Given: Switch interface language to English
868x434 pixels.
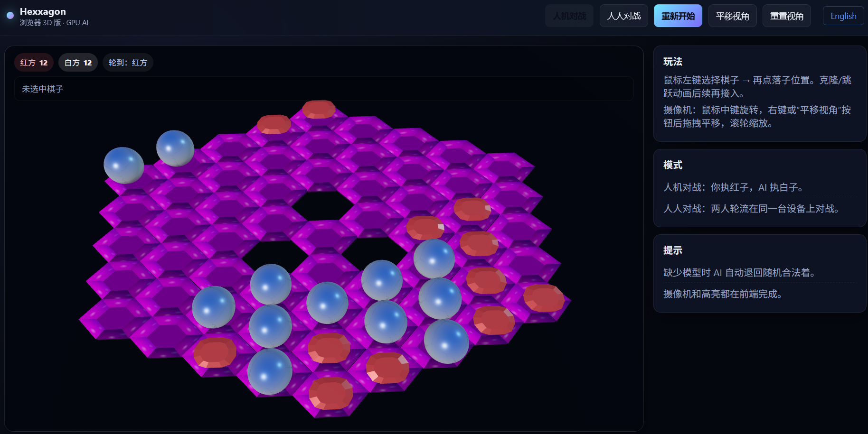Looking at the screenshot, I should click(843, 16).
